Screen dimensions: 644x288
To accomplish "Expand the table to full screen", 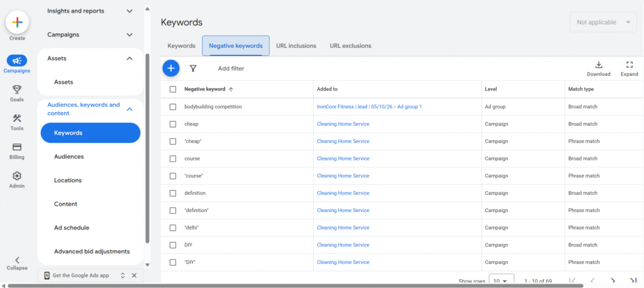I will point(629,69).
